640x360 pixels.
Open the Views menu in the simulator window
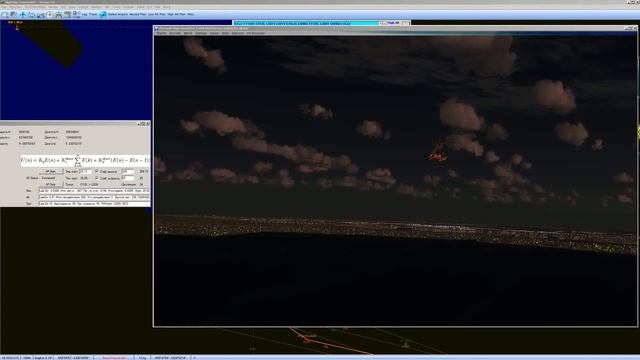[x=214, y=33]
